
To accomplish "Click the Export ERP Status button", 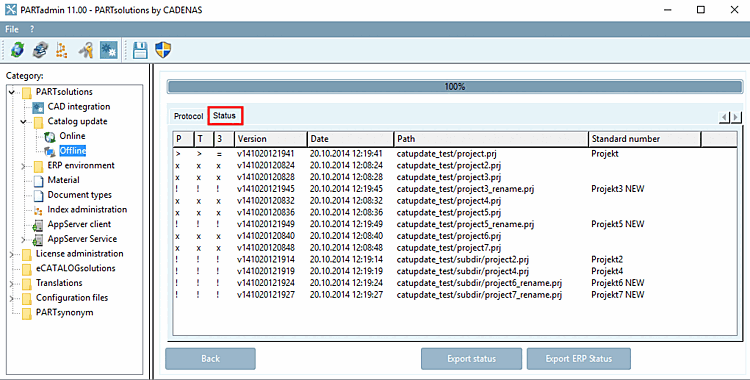I will 579,358.
